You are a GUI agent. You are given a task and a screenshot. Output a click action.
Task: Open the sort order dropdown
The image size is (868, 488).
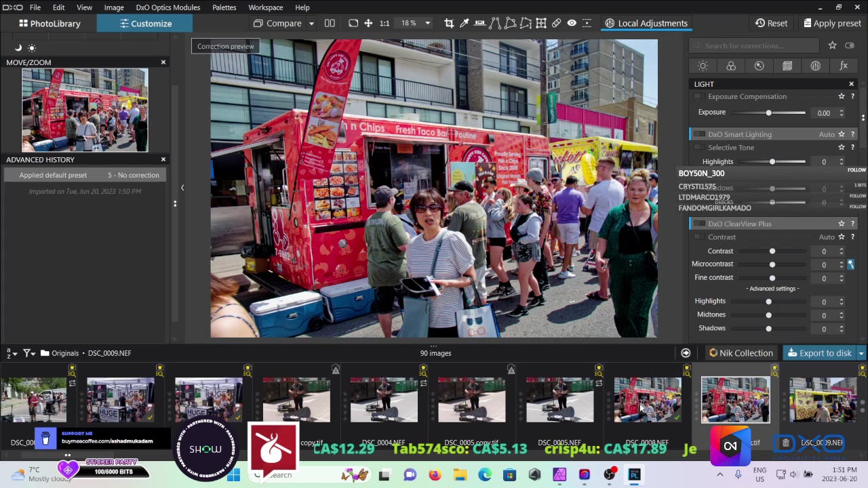pos(12,353)
